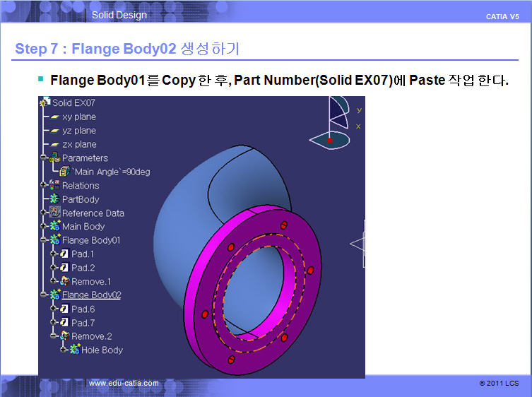This screenshot has width=532, height=397.
Task: Click the y axis label on compass
Action: pyautogui.click(x=360, y=110)
